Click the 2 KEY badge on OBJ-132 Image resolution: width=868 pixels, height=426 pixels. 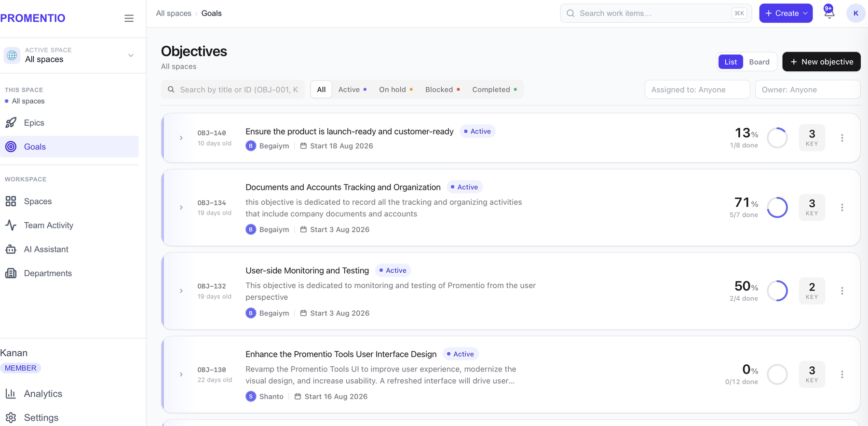[812, 291]
